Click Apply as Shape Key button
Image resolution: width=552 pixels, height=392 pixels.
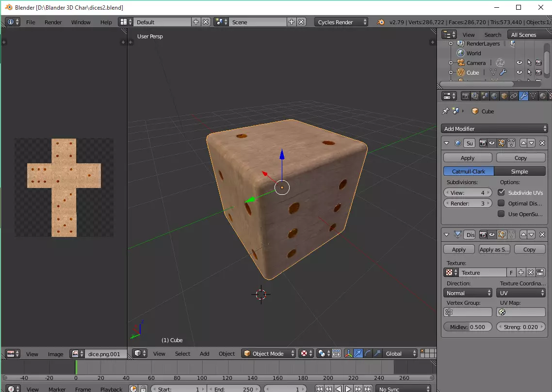point(494,249)
